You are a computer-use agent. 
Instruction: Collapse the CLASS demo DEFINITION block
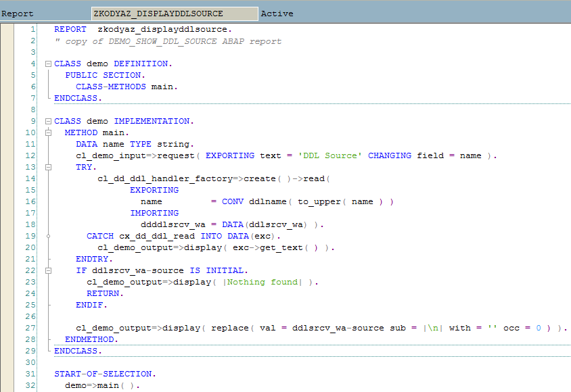(x=47, y=64)
